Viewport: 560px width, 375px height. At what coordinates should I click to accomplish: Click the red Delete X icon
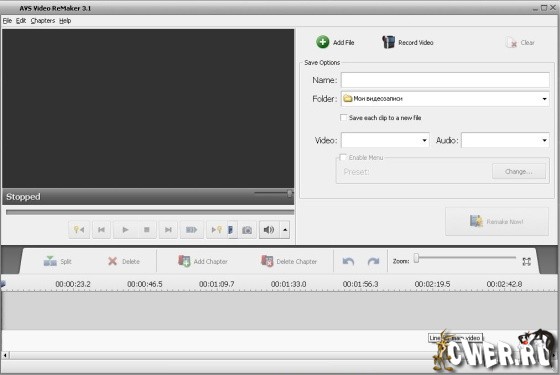[x=112, y=261]
